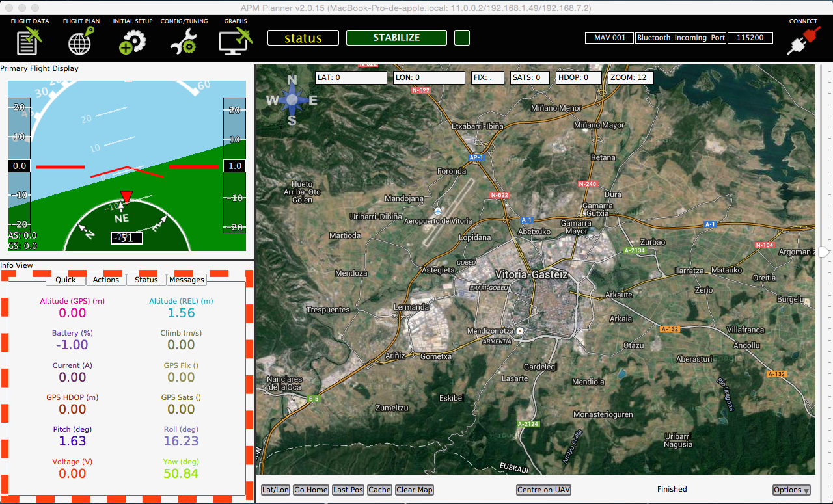Open Config/Tuning wrench icon
Screen dimensions: 833x504
pyautogui.click(x=184, y=40)
